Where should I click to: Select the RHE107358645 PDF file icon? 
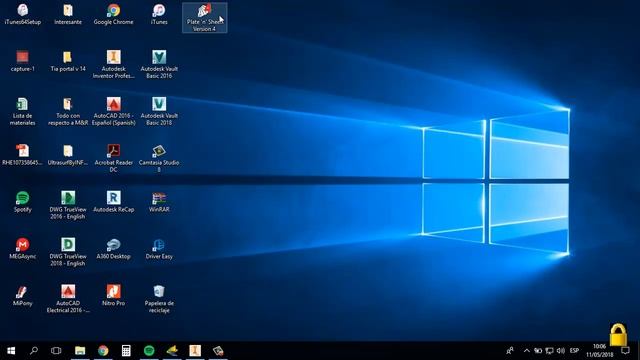22,155
